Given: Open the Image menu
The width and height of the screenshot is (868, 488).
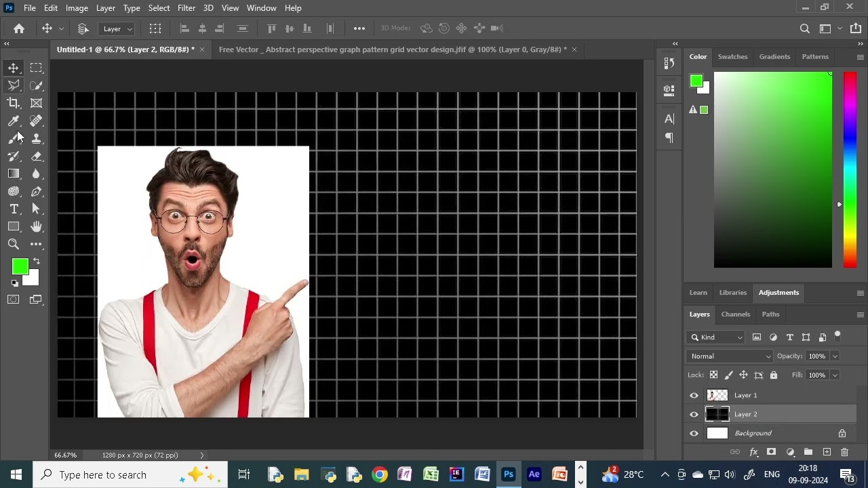Looking at the screenshot, I should click(x=77, y=7).
